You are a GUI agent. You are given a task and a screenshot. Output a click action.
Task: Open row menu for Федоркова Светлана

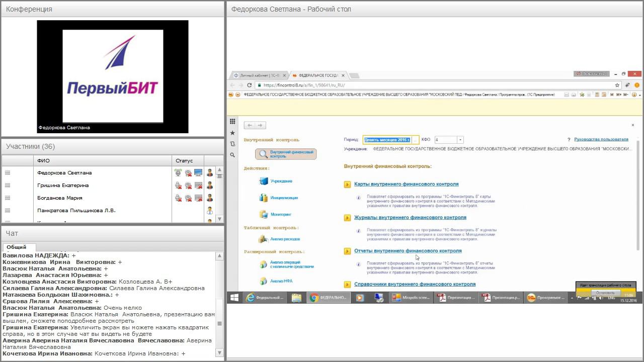click(x=8, y=172)
